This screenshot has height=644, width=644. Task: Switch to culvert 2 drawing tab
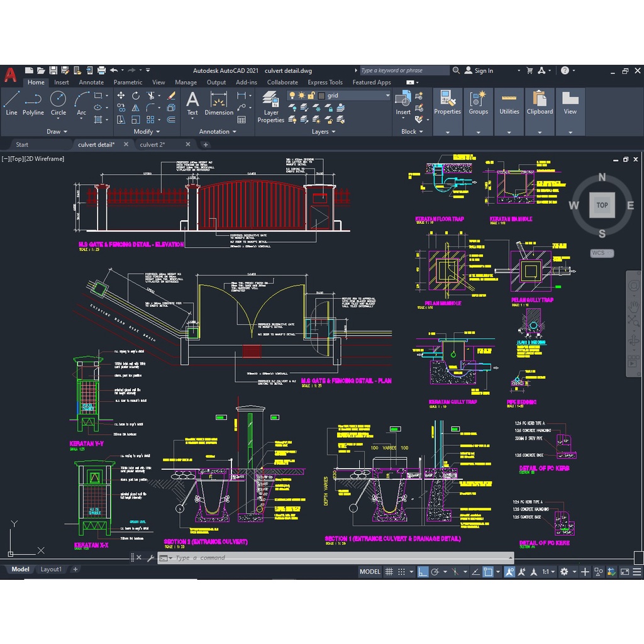pyautogui.click(x=153, y=145)
